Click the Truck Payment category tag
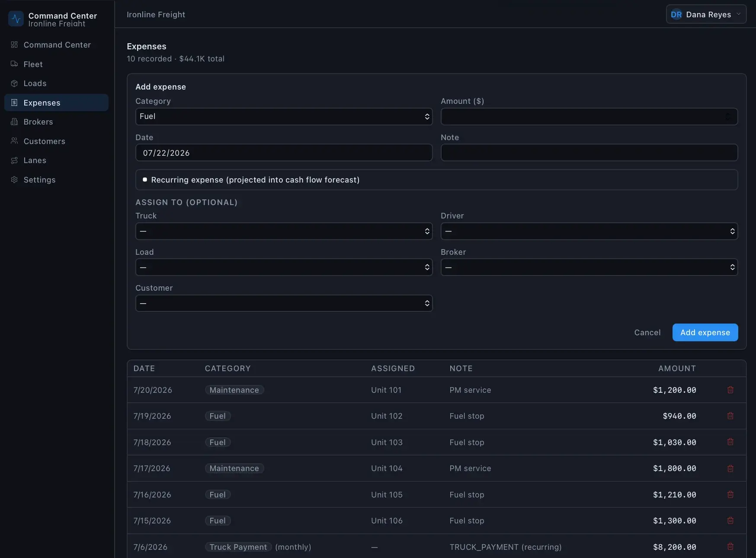 pos(238,547)
